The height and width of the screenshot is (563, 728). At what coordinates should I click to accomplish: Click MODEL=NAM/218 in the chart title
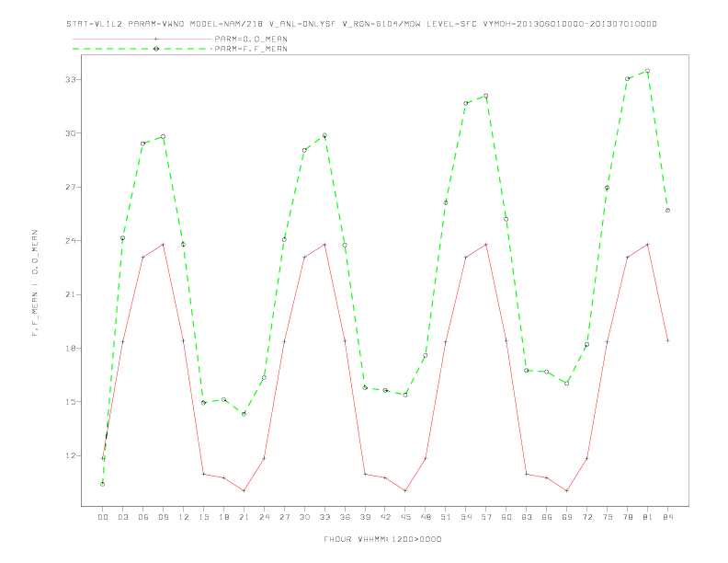[226, 24]
